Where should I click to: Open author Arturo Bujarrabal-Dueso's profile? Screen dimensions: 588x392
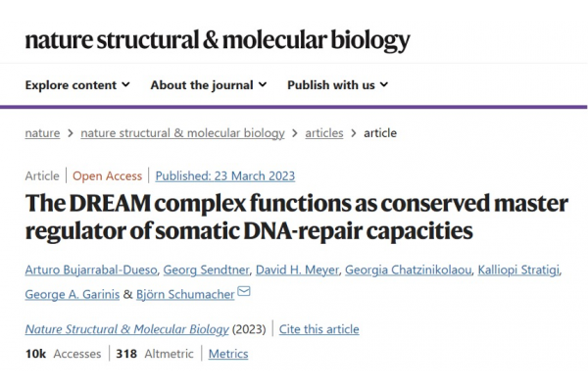pyautogui.click(x=89, y=269)
